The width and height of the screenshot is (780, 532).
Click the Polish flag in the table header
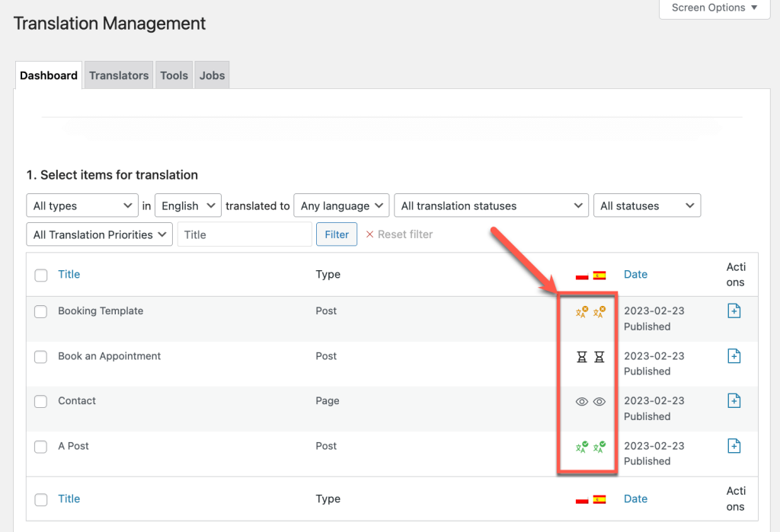pos(581,275)
